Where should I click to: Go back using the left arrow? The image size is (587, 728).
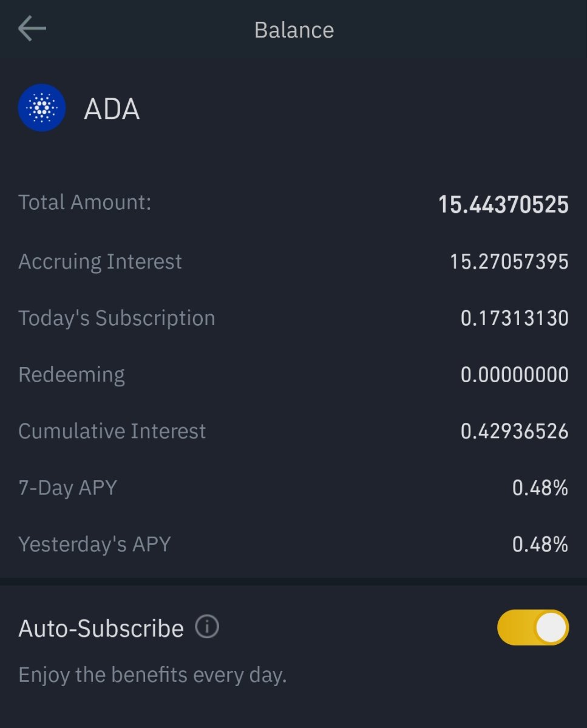point(32,29)
